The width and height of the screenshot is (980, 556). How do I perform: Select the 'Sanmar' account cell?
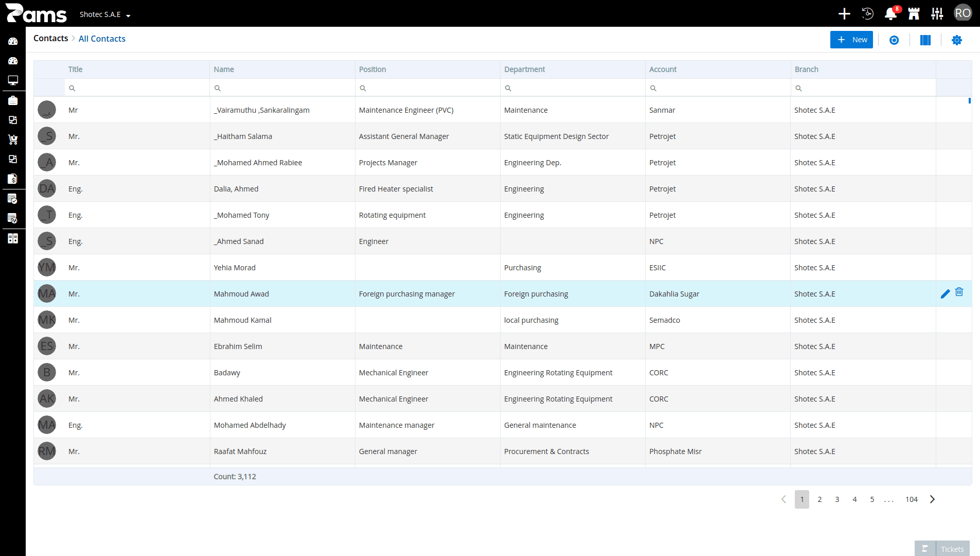pyautogui.click(x=718, y=110)
